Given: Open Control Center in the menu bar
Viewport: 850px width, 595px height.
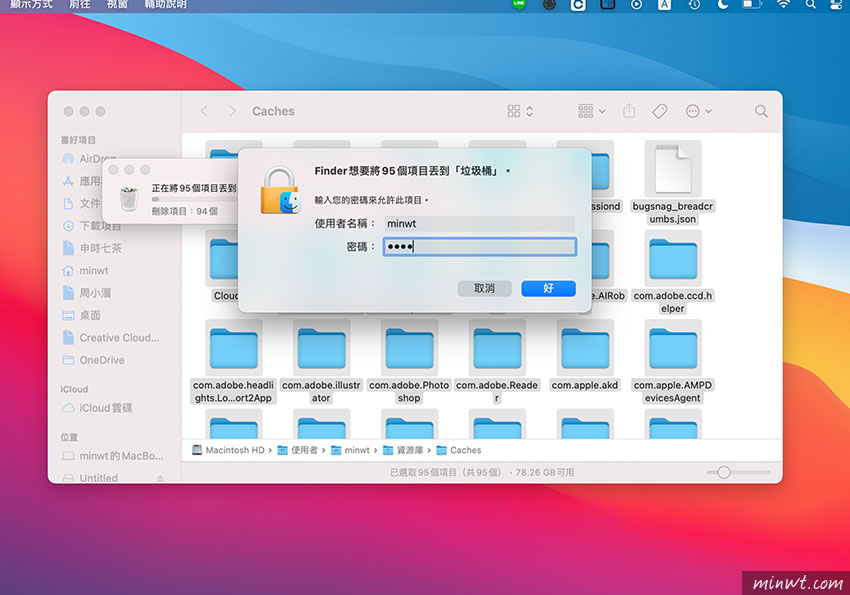Looking at the screenshot, I should 836,4.
